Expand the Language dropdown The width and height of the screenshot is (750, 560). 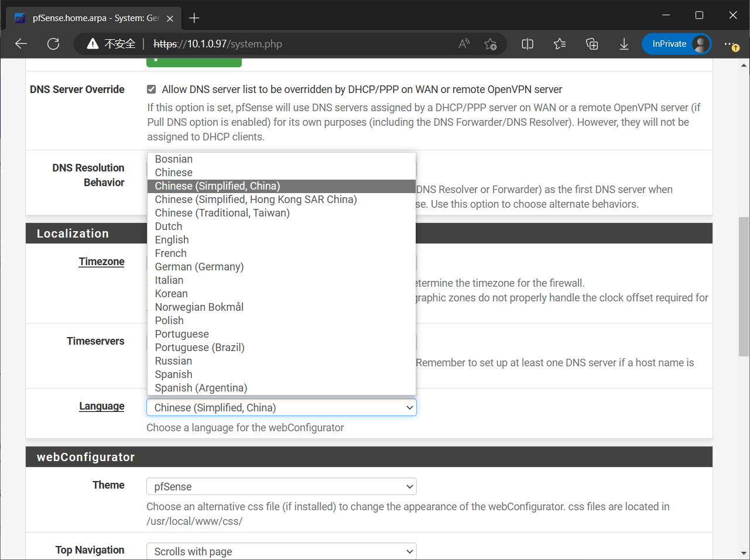click(x=281, y=408)
